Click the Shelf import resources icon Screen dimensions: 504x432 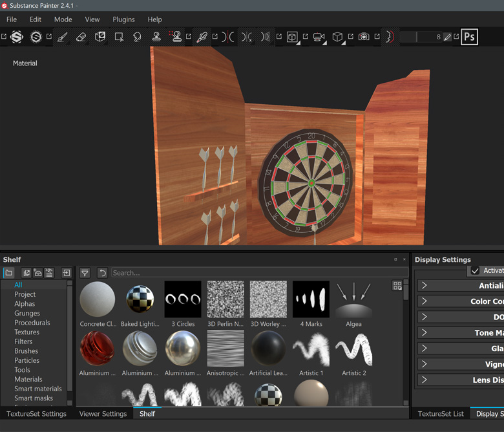(x=67, y=273)
